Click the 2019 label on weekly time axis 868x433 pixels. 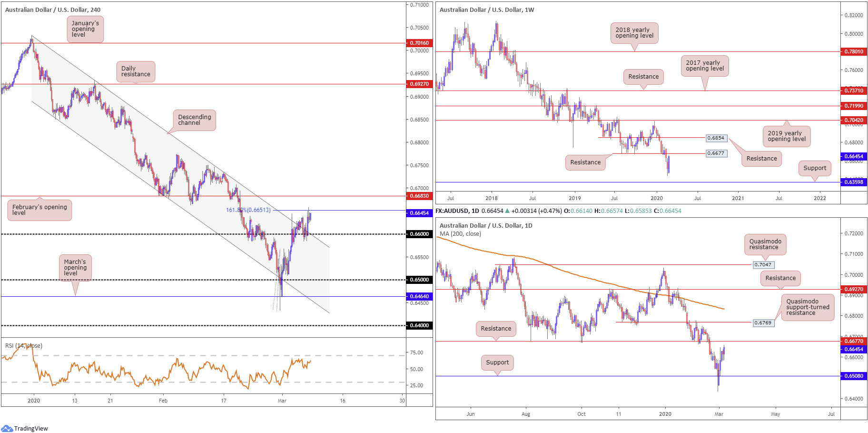click(x=575, y=198)
